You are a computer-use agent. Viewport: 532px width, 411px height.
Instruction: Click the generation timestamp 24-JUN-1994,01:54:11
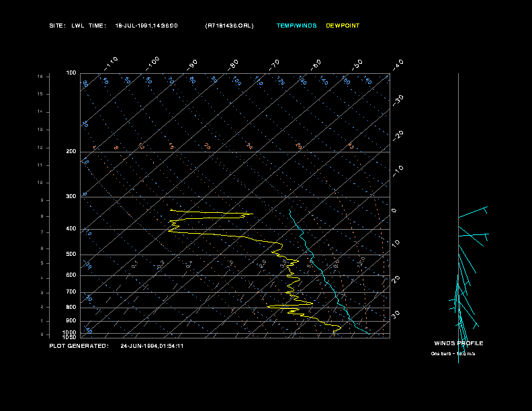tap(152, 346)
